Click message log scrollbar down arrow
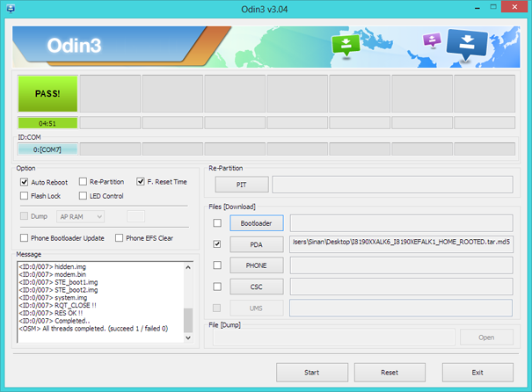This screenshot has width=532, height=392. [188, 338]
